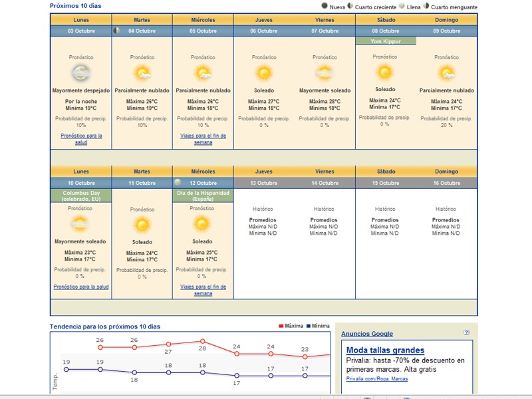Screen dimensions: 532x399
Task: Click the 28 degree point on the chart
Action: click(x=202, y=341)
